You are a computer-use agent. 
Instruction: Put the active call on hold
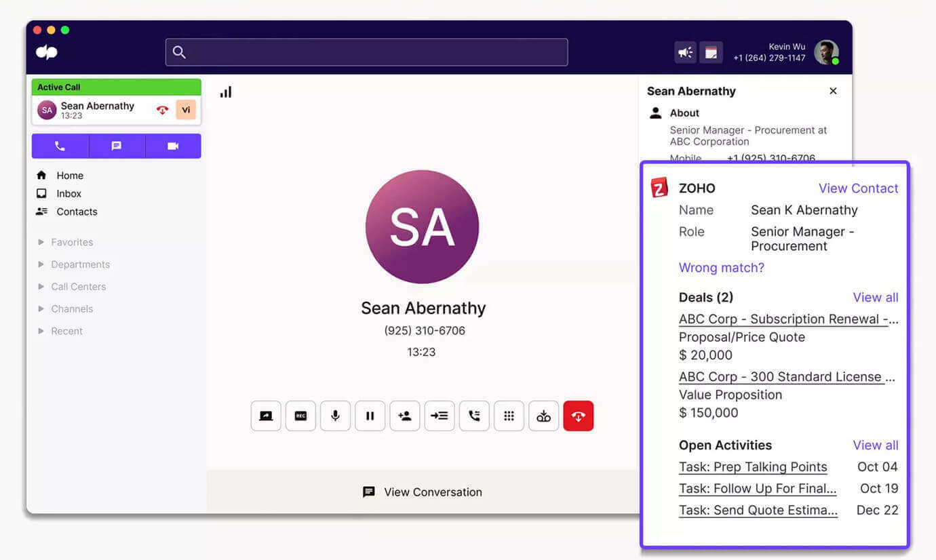coord(370,416)
